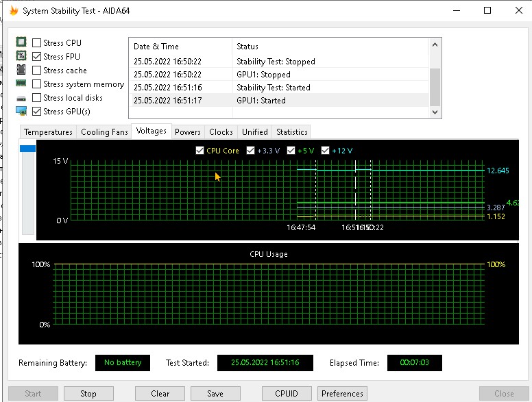Click the CPU chip icon beside Stress CPU
This screenshot has width=532, height=402.
click(21, 42)
